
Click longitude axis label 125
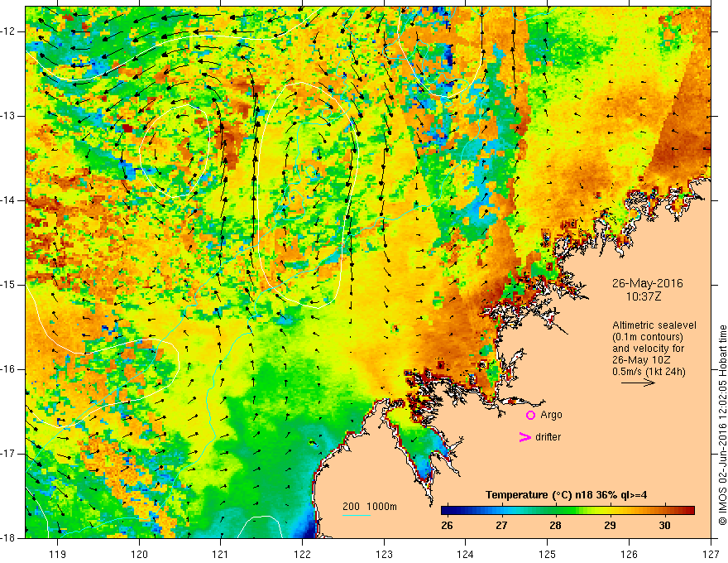point(548,554)
